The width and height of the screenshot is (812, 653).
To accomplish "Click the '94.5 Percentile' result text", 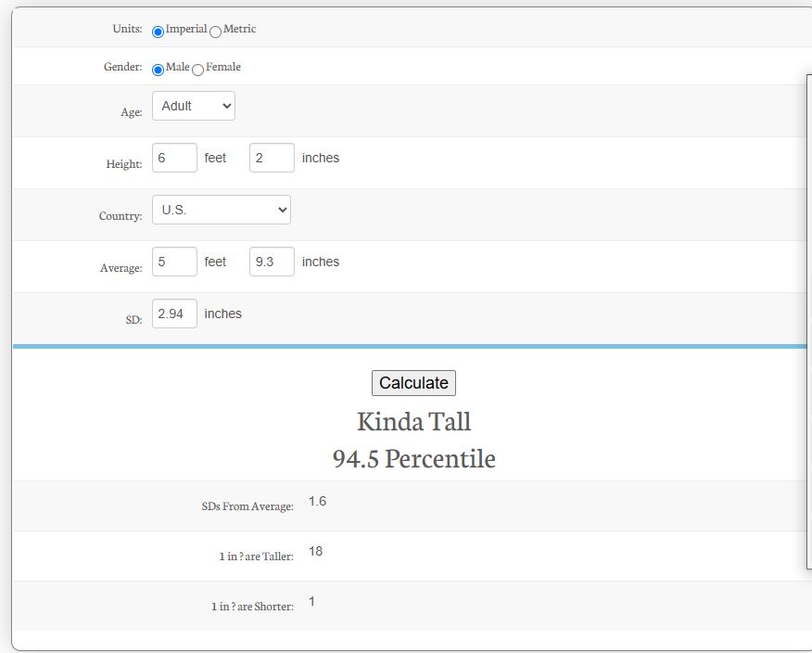I will point(413,458).
